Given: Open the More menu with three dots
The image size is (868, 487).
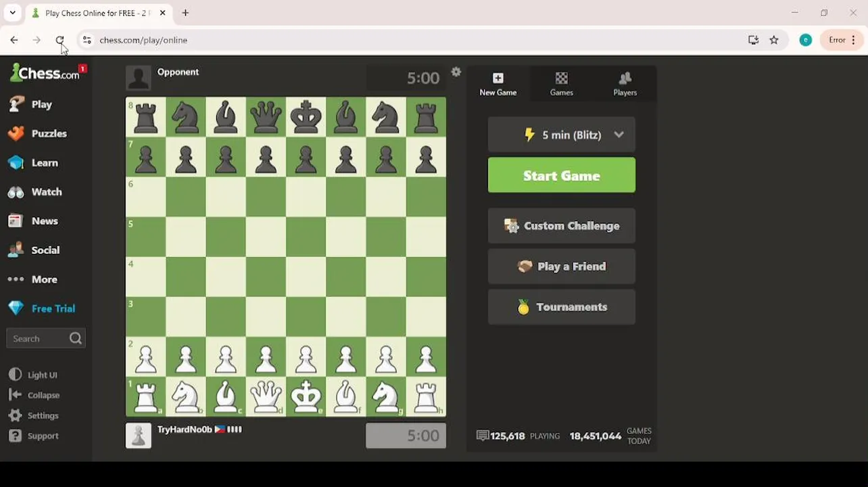Looking at the screenshot, I should click(32, 279).
